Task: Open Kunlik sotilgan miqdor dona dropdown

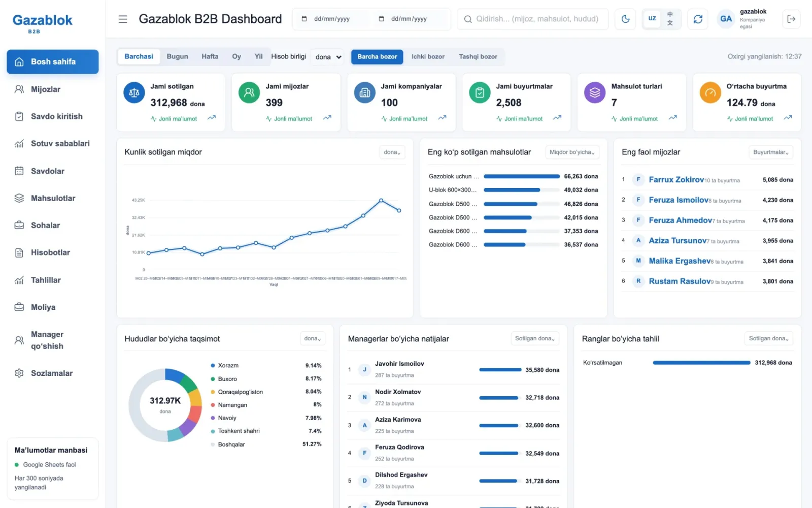Action: (392, 152)
